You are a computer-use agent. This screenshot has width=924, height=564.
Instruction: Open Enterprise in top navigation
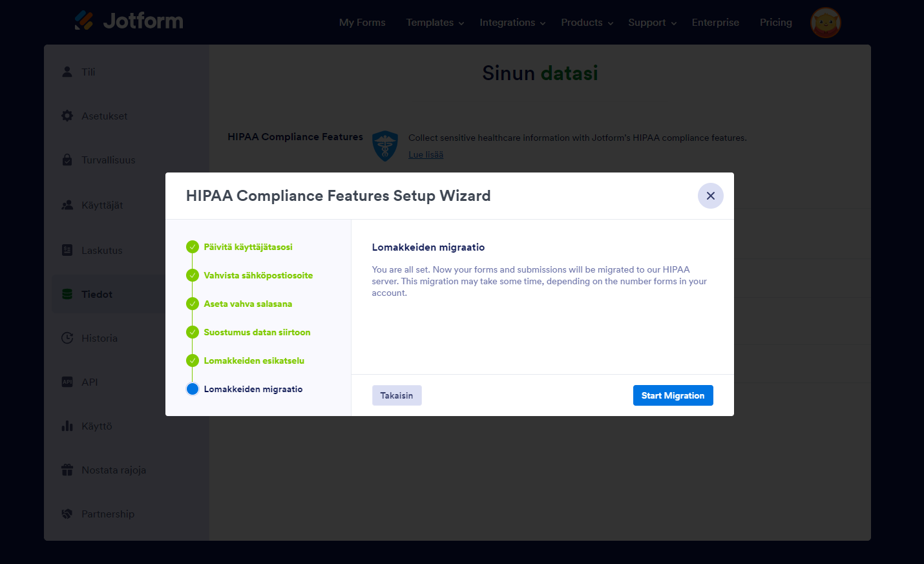tap(715, 23)
